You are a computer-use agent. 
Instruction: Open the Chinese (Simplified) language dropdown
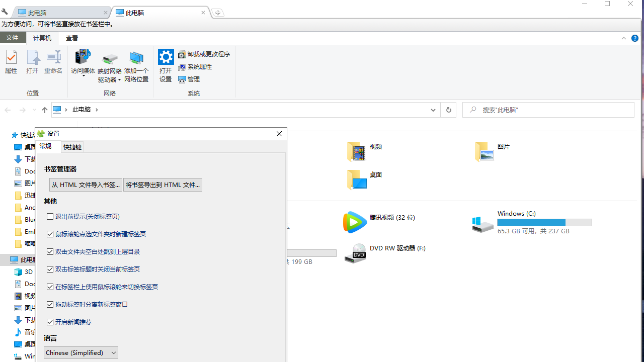(80, 352)
